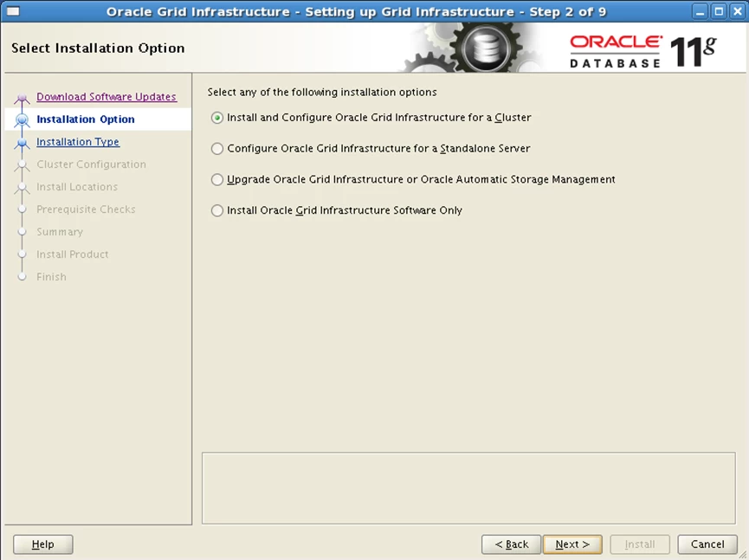Click the empty message area at bottom
This screenshot has width=749, height=560.
tap(468, 488)
